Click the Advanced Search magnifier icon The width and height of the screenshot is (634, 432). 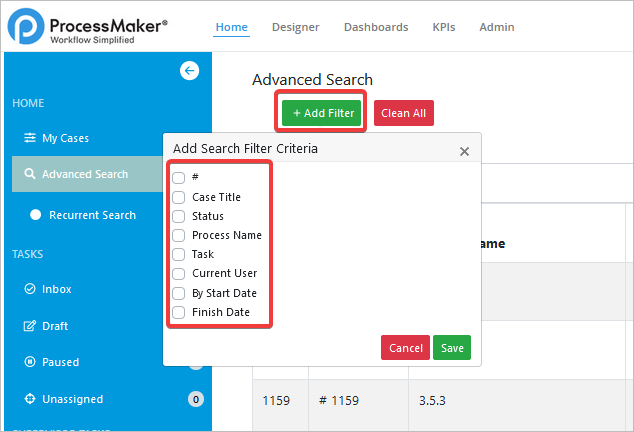pyautogui.click(x=29, y=174)
